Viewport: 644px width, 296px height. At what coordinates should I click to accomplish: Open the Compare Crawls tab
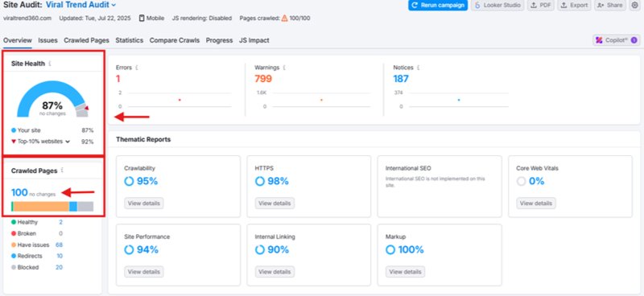click(175, 40)
